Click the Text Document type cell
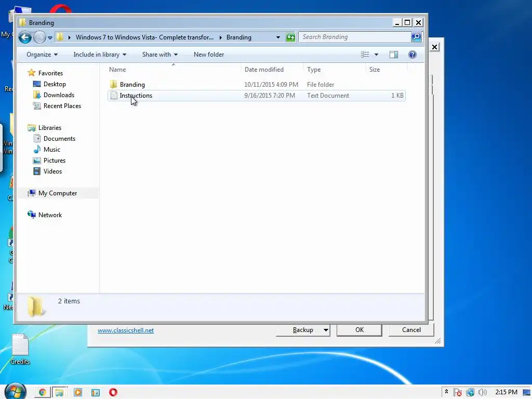 click(x=328, y=96)
